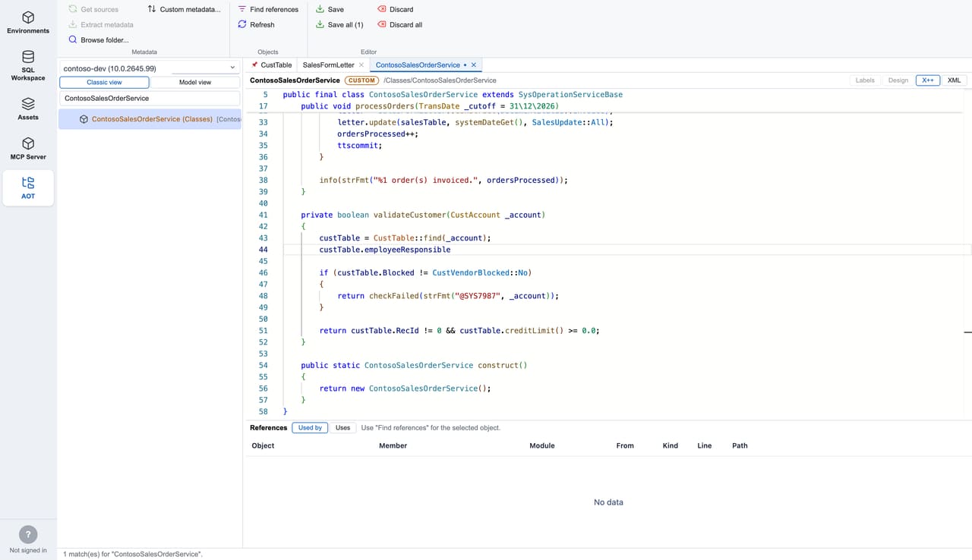
Task: Switch to Model view
Action: [195, 82]
